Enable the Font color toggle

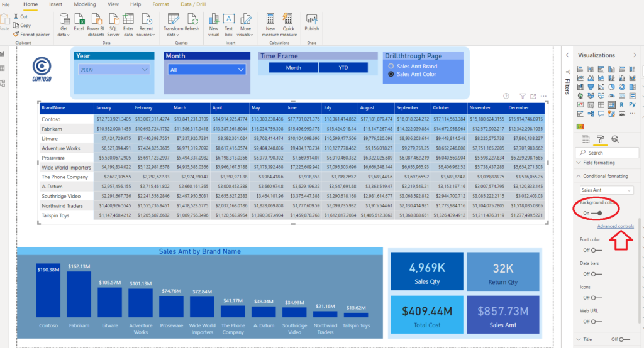tap(596, 251)
